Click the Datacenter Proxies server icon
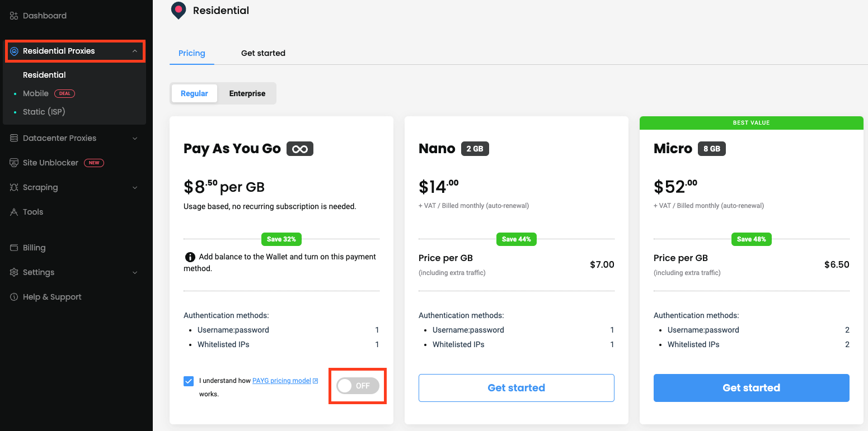 [x=14, y=138]
